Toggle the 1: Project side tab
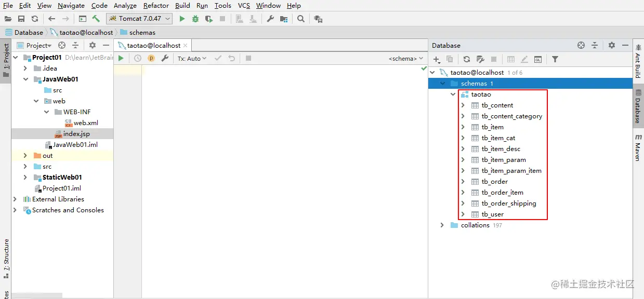The image size is (644, 299). 6,60
